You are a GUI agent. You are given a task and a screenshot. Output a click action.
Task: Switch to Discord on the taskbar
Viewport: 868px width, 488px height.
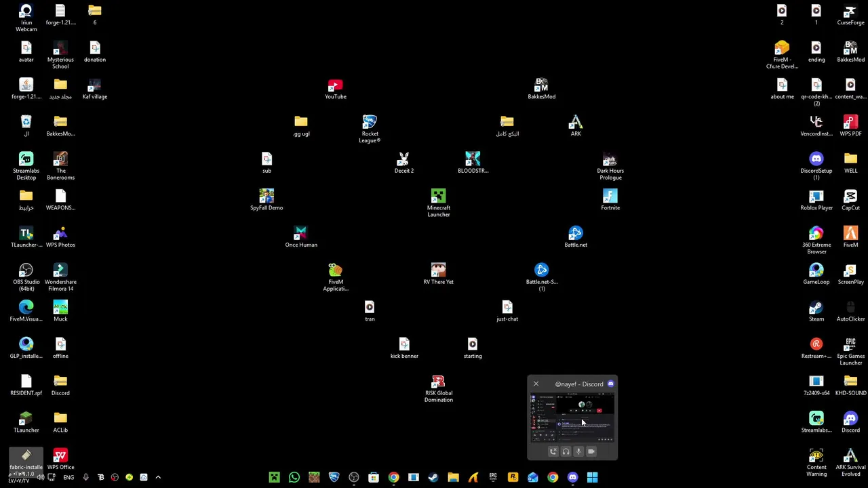pos(572,477)
